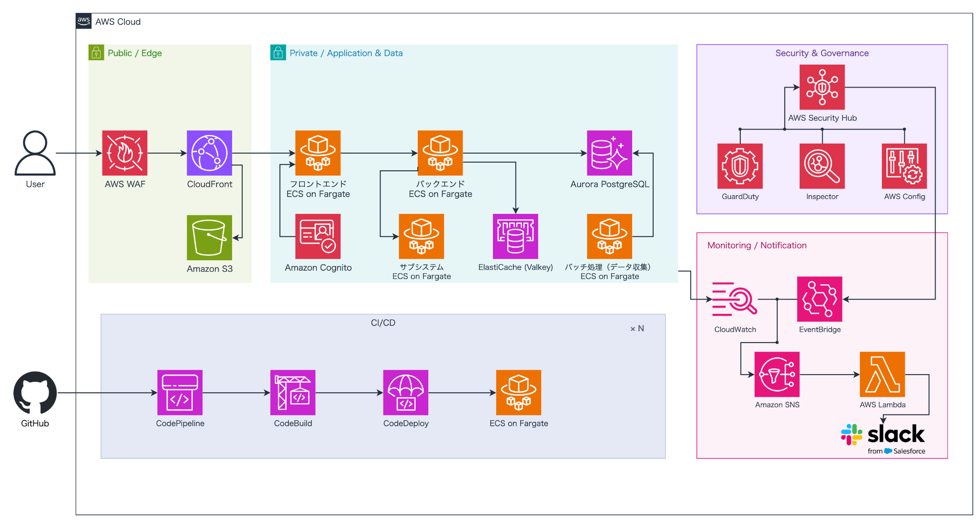Click the AWS Security Hub icon
The image size is (980, 522).
pos(822,87)
